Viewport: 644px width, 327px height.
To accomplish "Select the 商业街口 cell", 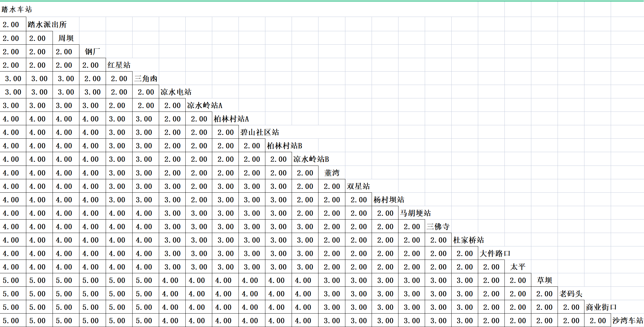I will (x=601, y=307).
